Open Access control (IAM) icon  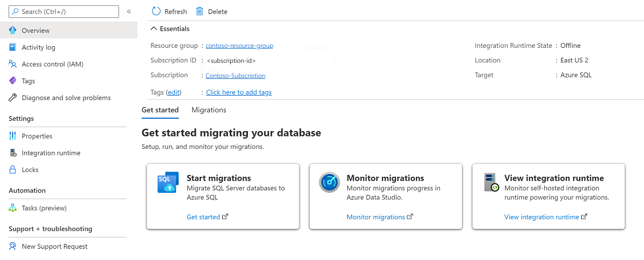click(x=13, y=64)
